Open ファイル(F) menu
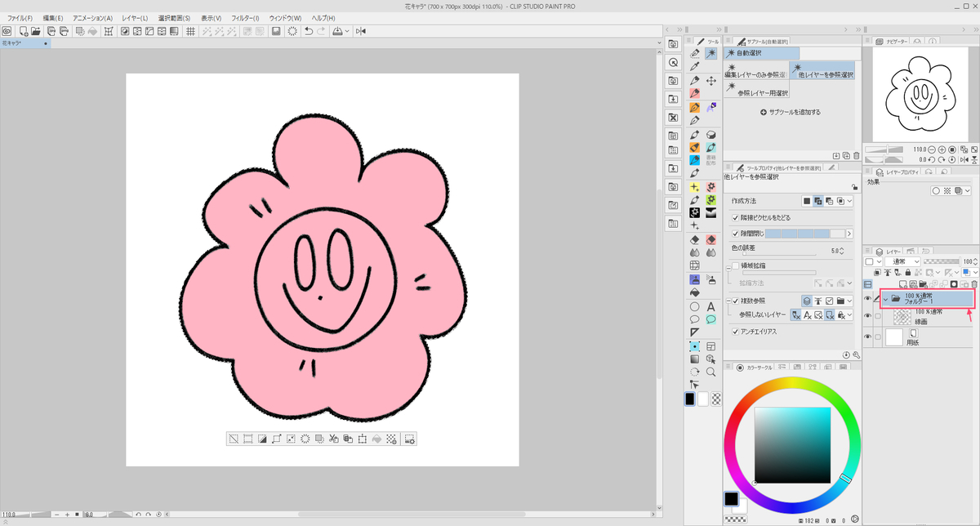Screen dimensions: 980x526 20,18
